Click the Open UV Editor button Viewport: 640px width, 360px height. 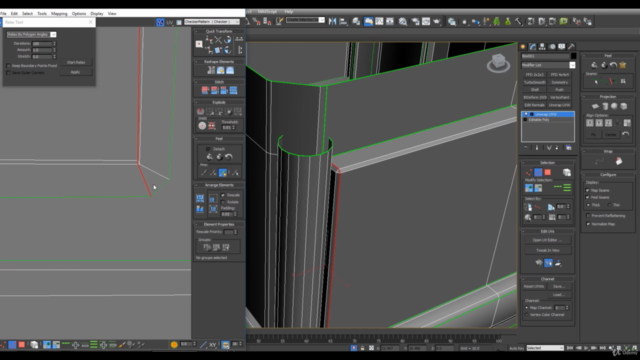click(x=548, y=240)
